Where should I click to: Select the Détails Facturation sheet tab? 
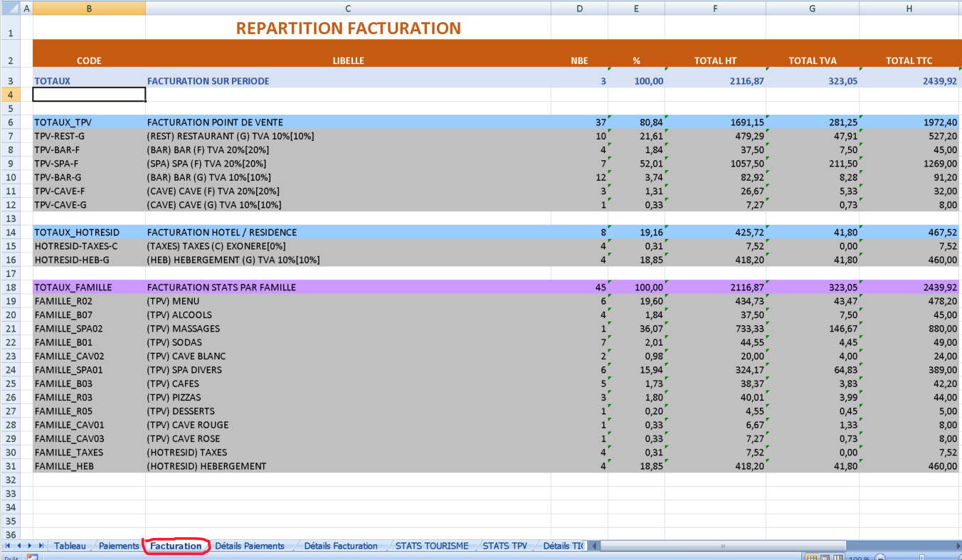[x=341, y=546]
